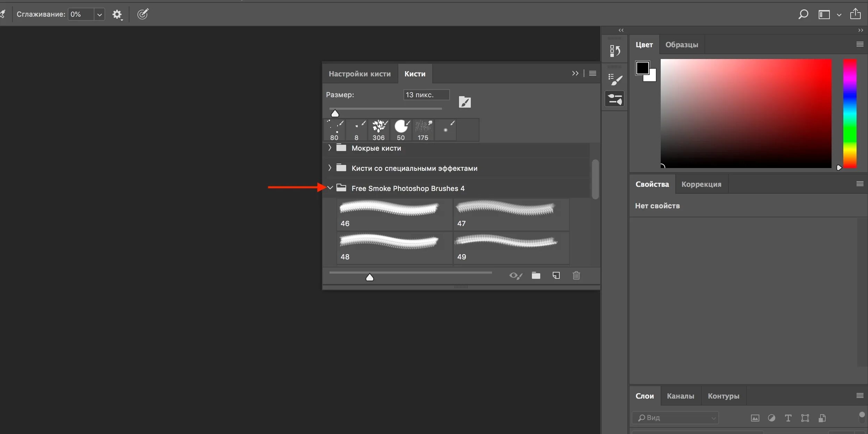The width and height of the screenshot is (868, 434).
Task: Pick a color in red color field
Action: pyautogui.click(x=746, y=114)
